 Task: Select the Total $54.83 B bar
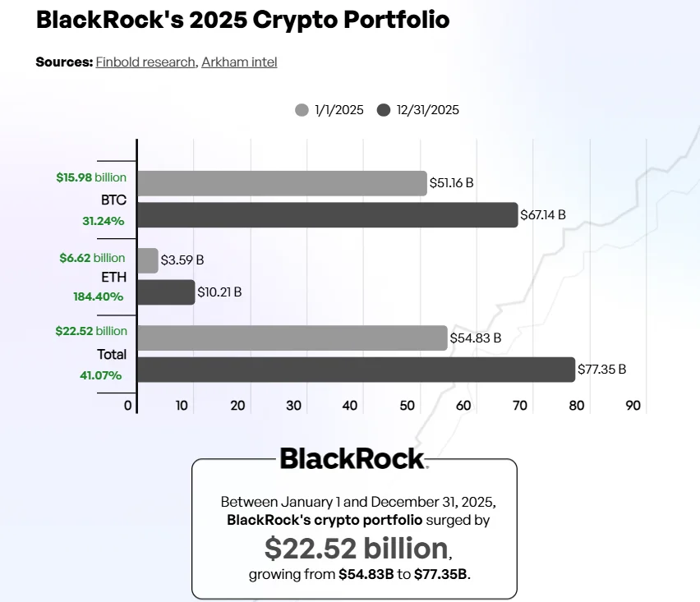(292, 338)
